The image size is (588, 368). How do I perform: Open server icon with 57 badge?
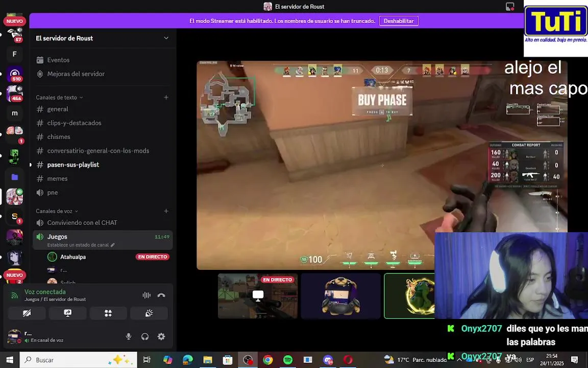pos(15,35)
